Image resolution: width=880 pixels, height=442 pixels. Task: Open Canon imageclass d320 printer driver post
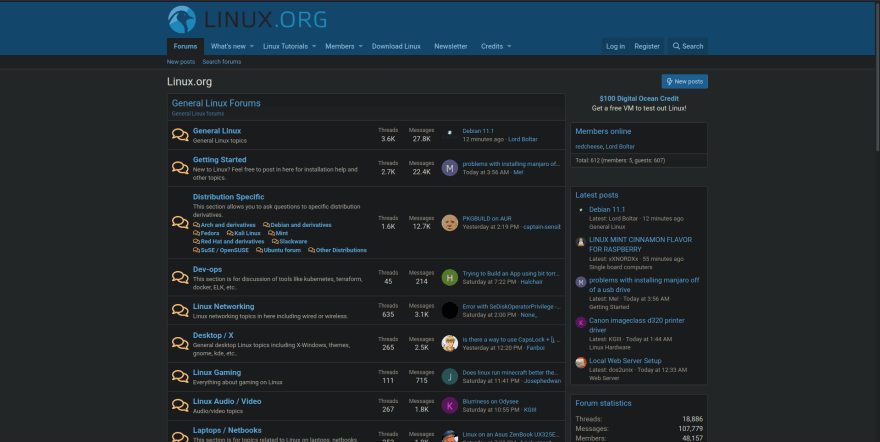tap(636, 325)
